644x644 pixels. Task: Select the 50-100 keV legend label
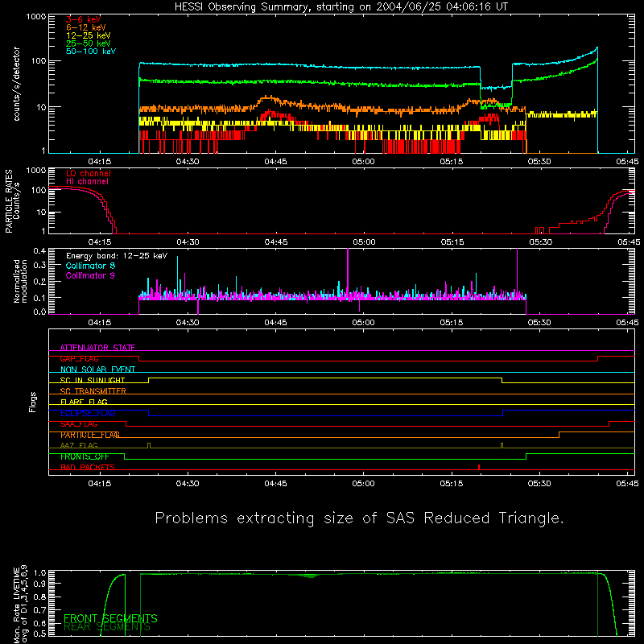click(91, 52)
